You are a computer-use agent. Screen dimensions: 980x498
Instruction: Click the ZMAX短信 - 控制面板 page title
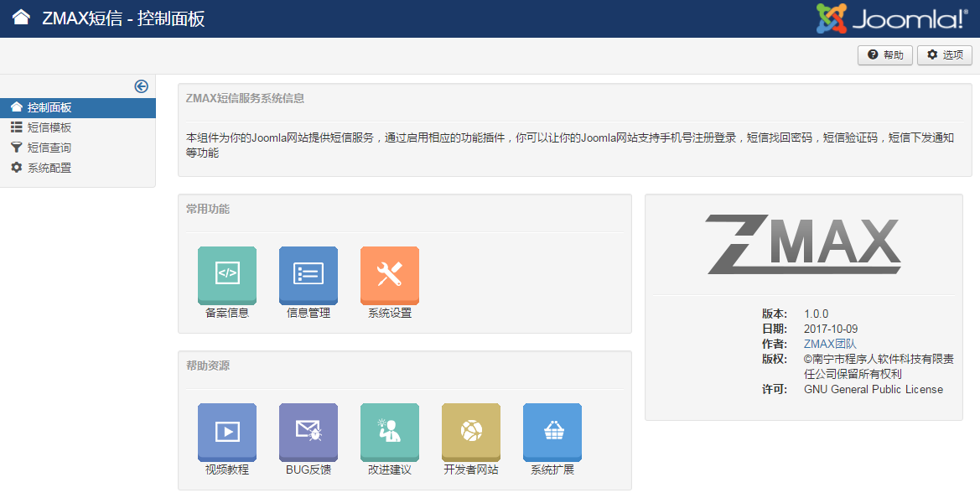click(x=123, y=18)
